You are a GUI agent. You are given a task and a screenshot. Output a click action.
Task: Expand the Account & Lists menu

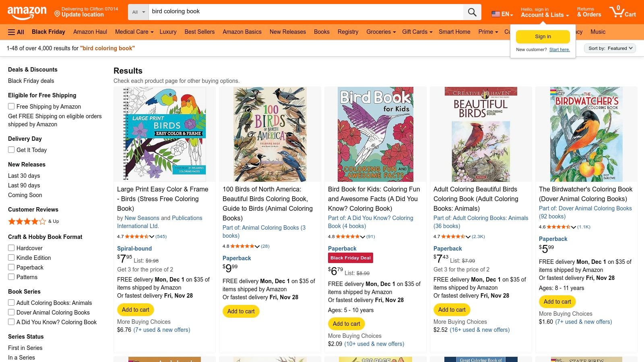(x=544, y=15)
